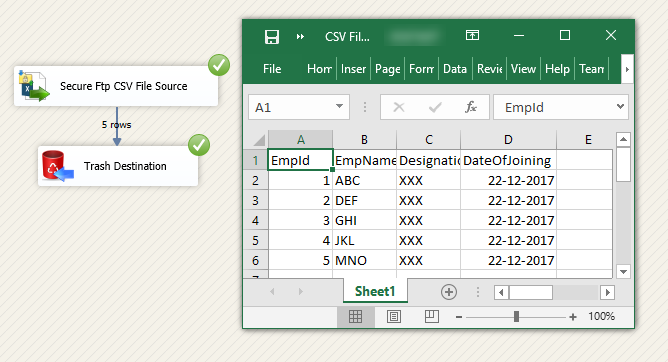Click the Designation header cell

(429, 161)
